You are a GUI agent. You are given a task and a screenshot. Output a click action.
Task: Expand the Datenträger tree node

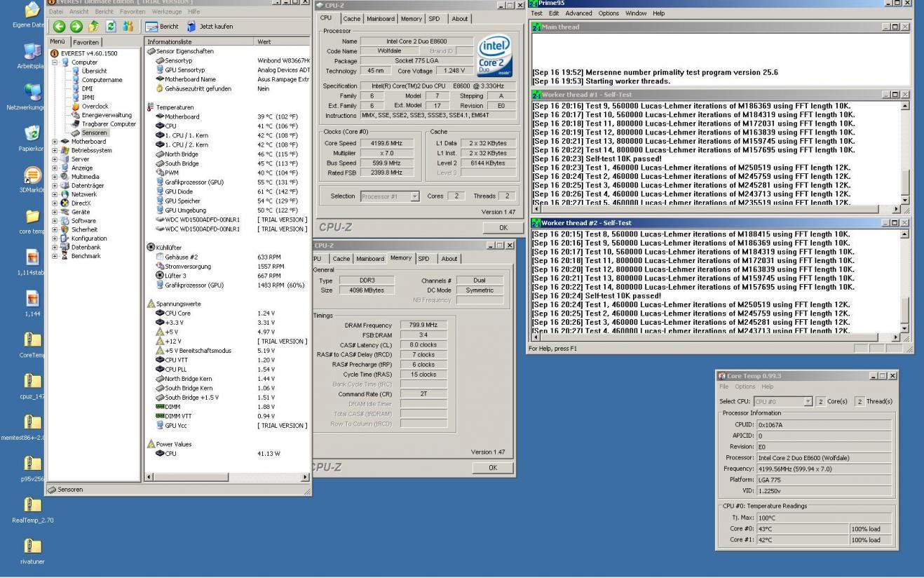pyautogui.click(x=55, y=186)
